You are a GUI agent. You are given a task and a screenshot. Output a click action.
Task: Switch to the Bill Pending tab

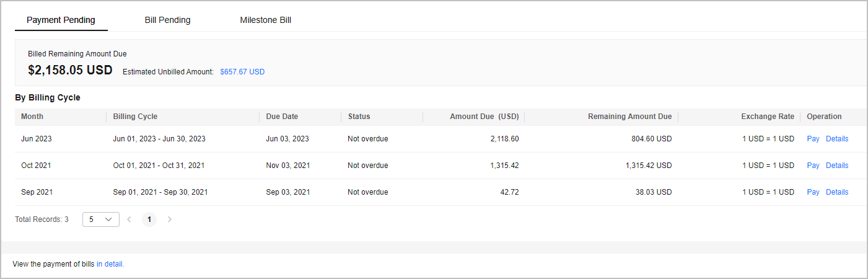pyautogui.click(x=168, y=20)
